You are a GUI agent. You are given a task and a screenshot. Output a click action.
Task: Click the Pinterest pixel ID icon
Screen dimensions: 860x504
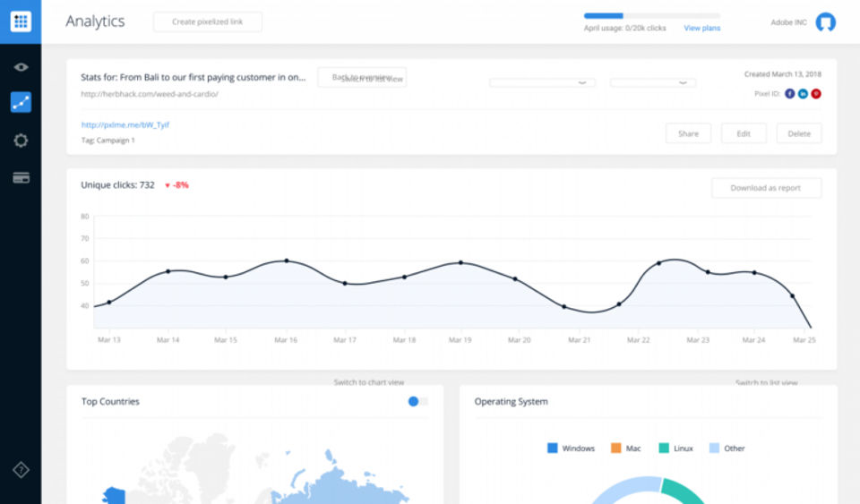(816, 94)
